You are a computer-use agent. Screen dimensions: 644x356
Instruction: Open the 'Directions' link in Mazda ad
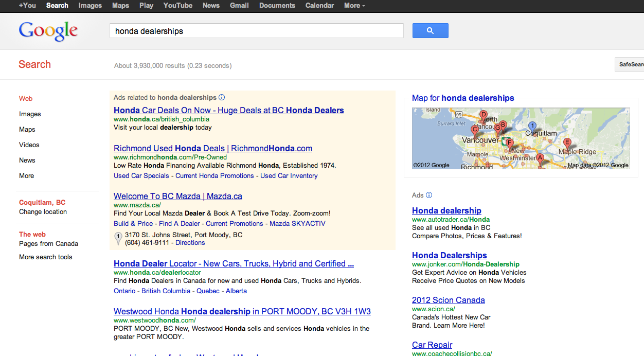click(x=190, y=242)
